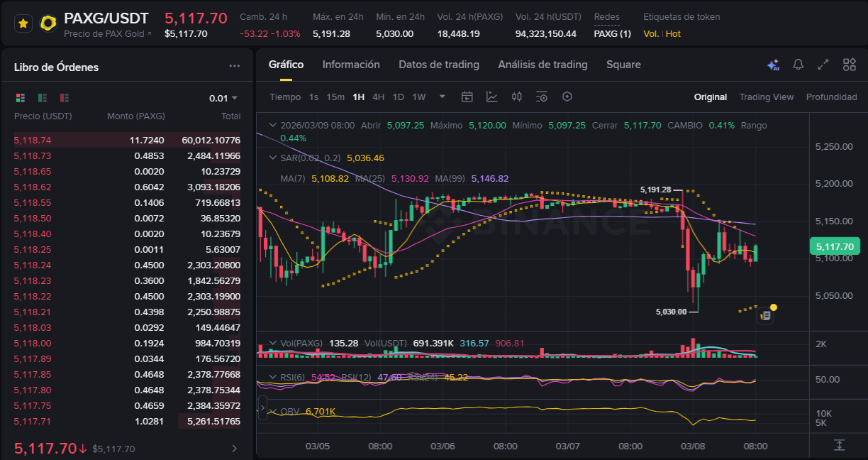Select the 1H time interval

click(358, 97)
